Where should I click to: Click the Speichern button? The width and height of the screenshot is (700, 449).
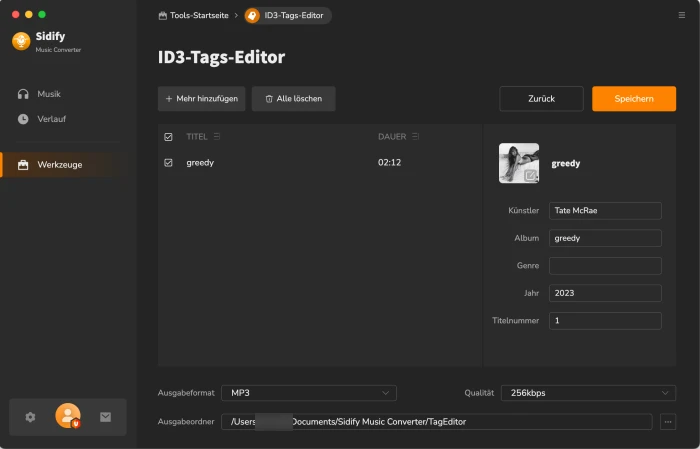click(x=634, y=99)
